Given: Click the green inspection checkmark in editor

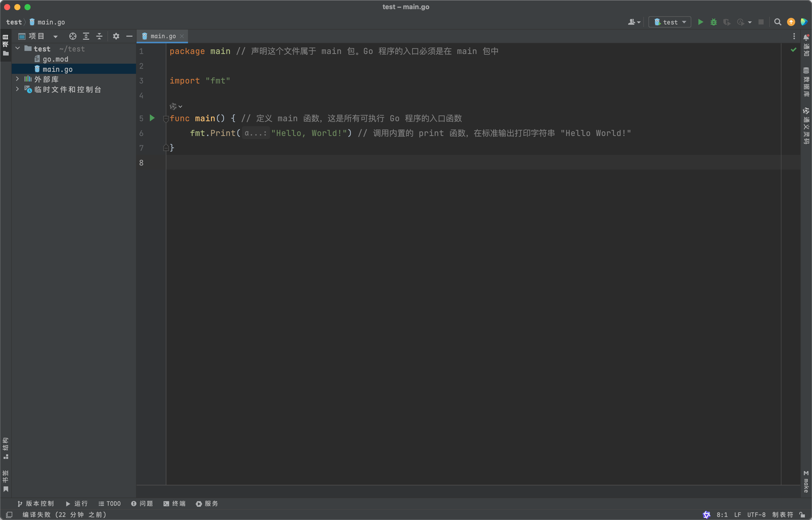Looking at the screenshot, I should 793,50.
